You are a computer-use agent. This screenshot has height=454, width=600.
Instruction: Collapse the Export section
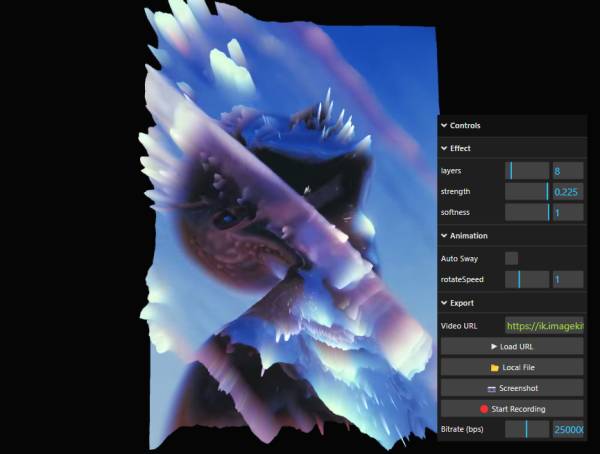click(x=444, y=303)
